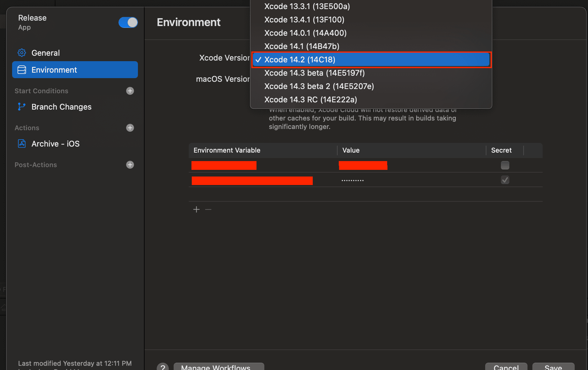Select the General settings gear icon
This screenshot has height=370, width=588.
(21, 53)
